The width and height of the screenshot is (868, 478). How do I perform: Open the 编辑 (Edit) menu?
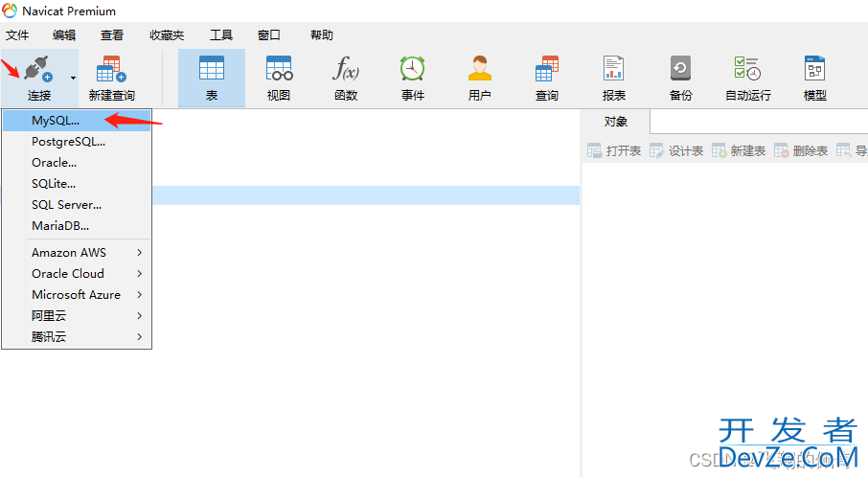(64, 35)
